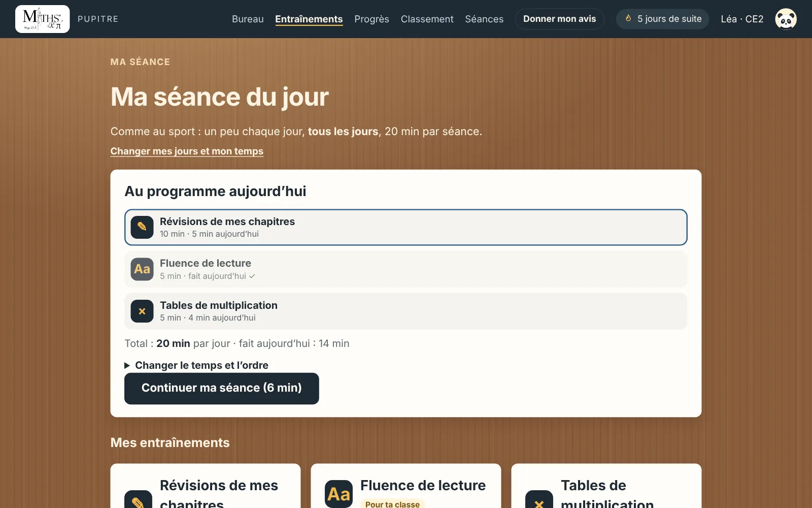Click the pencil icon of Révisions row

click(x=142, y=227)
